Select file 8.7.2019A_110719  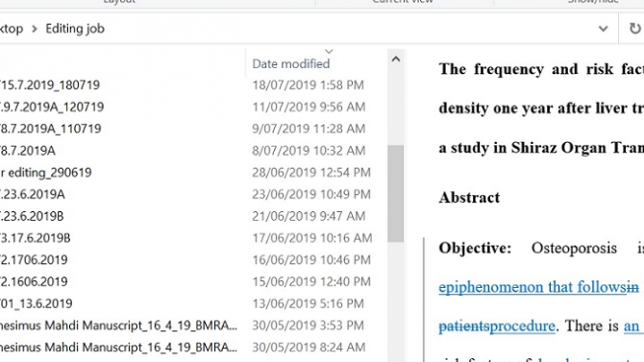(x=51, y=129)
